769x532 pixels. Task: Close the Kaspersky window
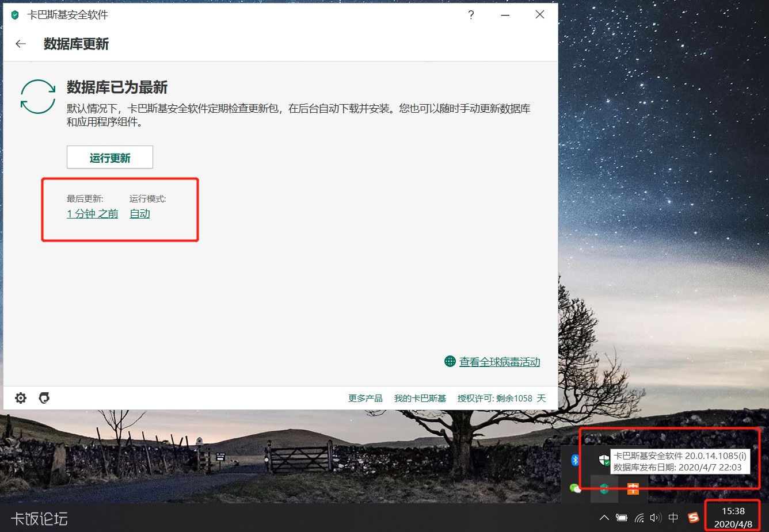(540, 15)
